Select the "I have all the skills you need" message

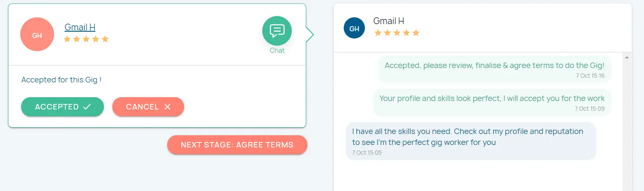coord(467,136)
